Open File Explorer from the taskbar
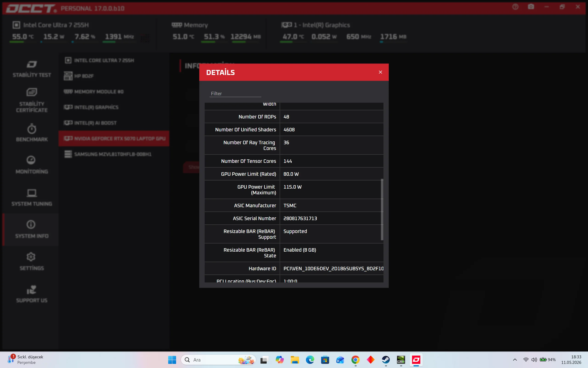This screenshot has width=588, height=368. 295,360
